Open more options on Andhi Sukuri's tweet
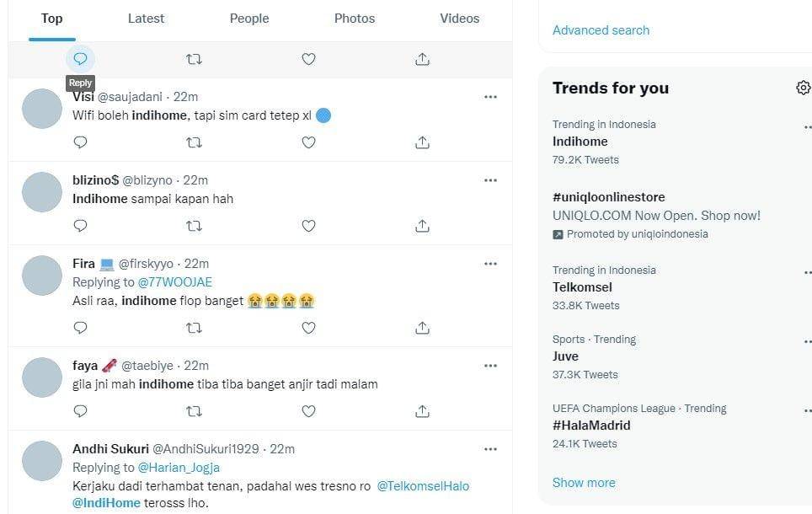 (x=490, y=449)
